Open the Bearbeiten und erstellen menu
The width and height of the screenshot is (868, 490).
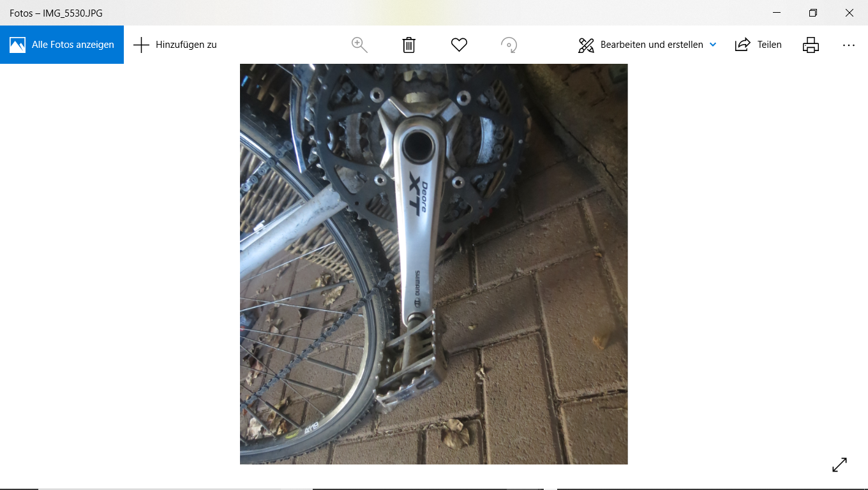point(651,45)
